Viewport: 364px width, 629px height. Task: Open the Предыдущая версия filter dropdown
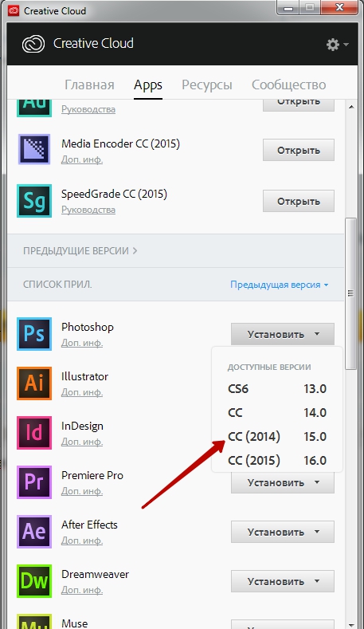pos(279,285)
